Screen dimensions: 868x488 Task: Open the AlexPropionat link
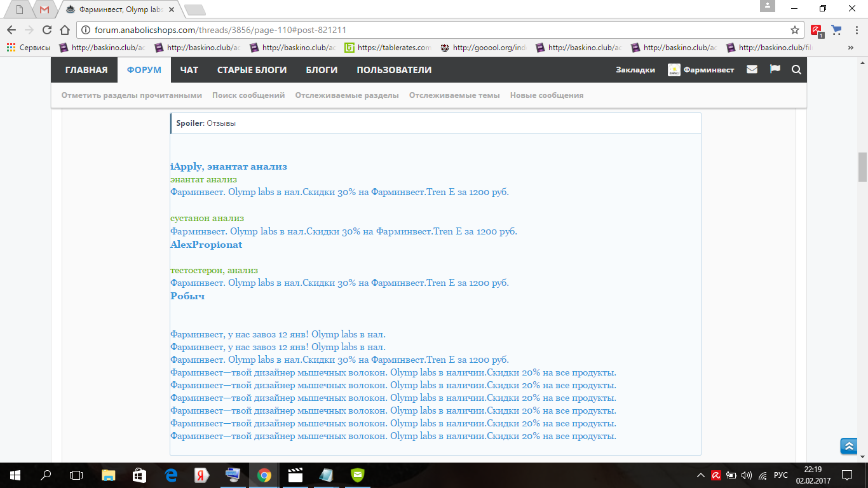click(x=206, y=245)
